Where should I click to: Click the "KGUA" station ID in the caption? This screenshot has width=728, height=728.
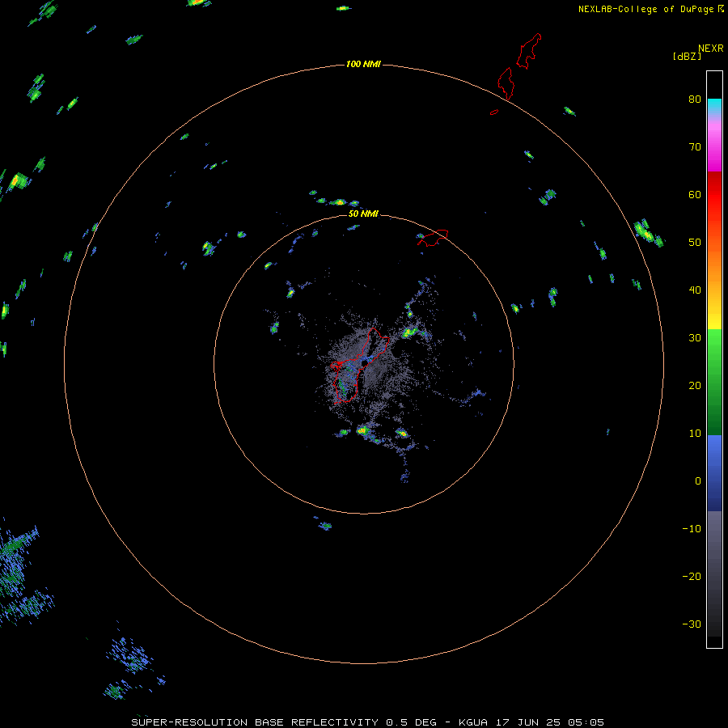click(x=473, y=722)
